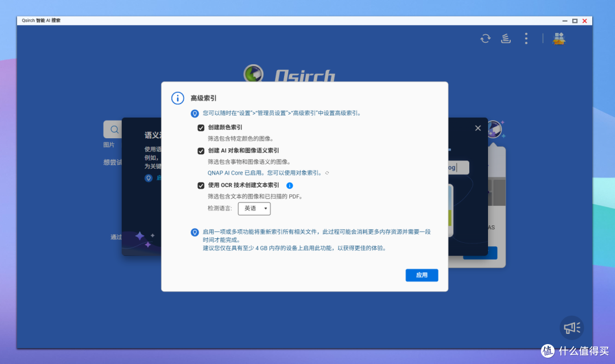
Task: Click the 图片 filter label behind the dialog
Action: (109, 145)
